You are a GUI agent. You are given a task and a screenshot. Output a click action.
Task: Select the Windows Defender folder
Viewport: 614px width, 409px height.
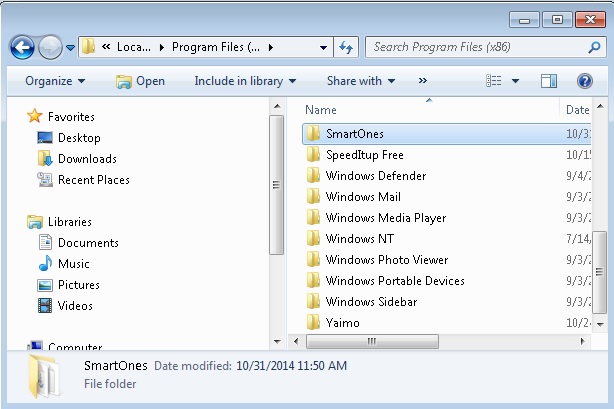tap(446, 176)
